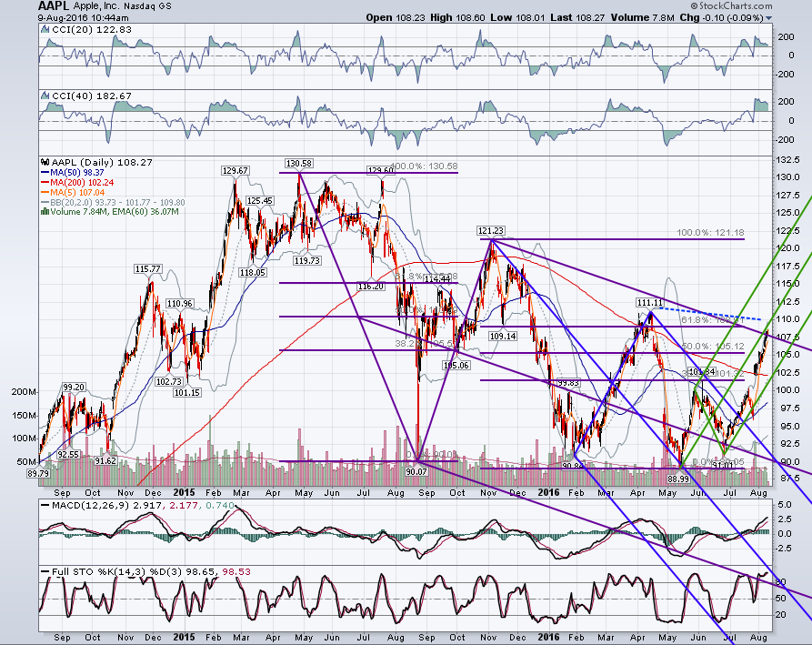Click the orange line marker for MA(5)

[45, 192]
